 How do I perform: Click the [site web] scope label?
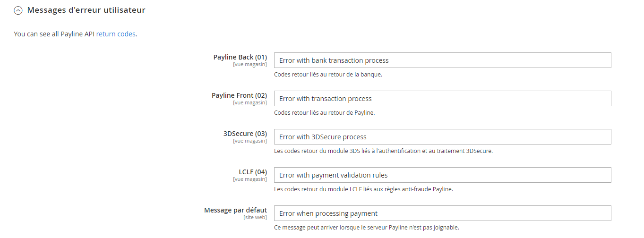(255, 218)
